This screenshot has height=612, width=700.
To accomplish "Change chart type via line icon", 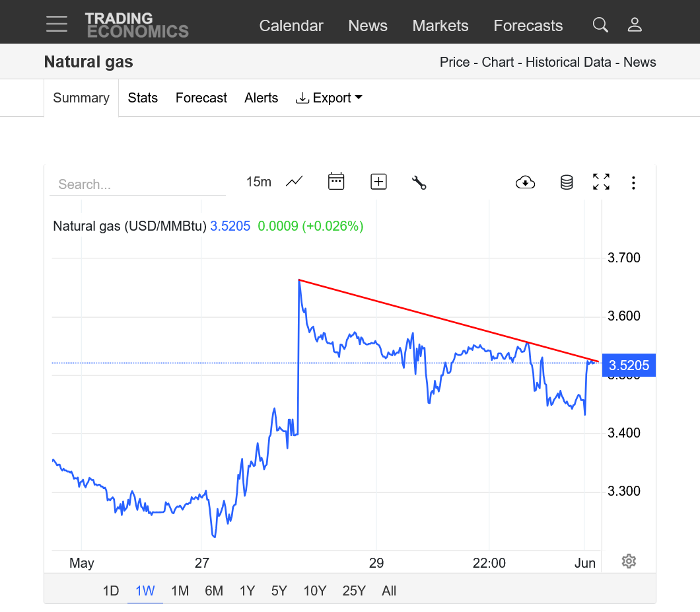I will [294, 182].
